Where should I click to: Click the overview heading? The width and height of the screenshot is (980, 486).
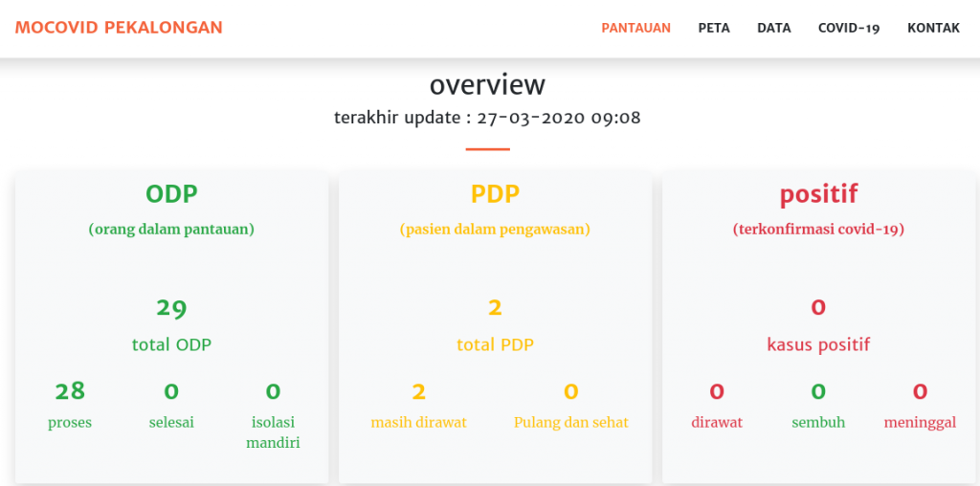[487, 84]
